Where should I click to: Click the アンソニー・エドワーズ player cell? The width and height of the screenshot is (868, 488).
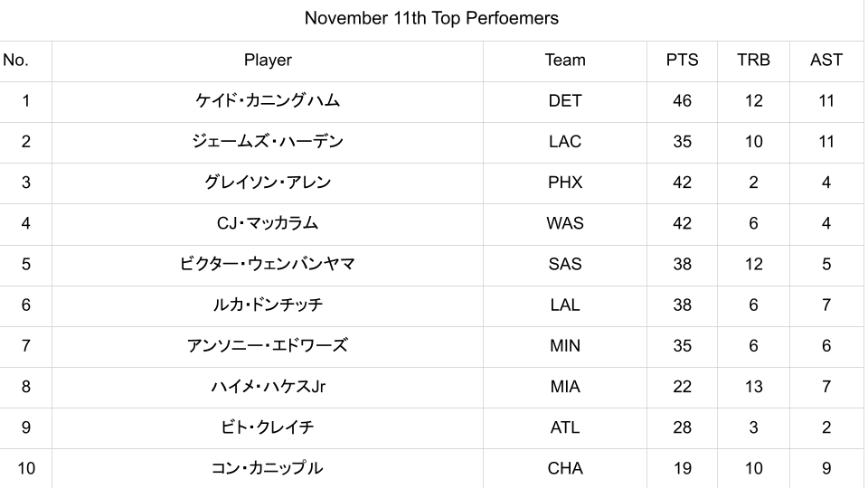[x=268, y=346]
